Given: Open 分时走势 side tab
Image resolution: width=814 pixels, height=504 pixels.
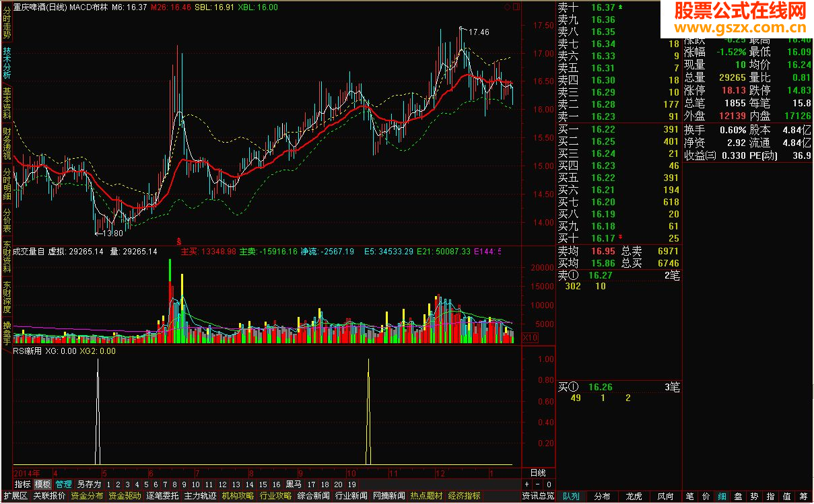Looking at the screenshot, I should (7, 21).
